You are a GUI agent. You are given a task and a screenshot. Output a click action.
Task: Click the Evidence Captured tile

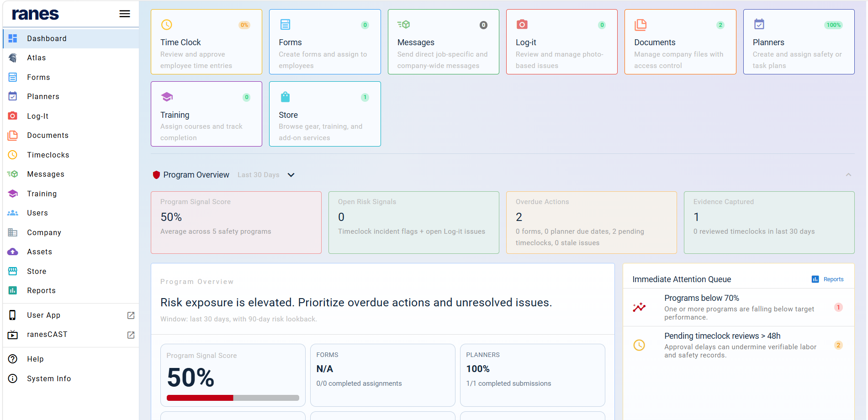(x=769, y=222)
